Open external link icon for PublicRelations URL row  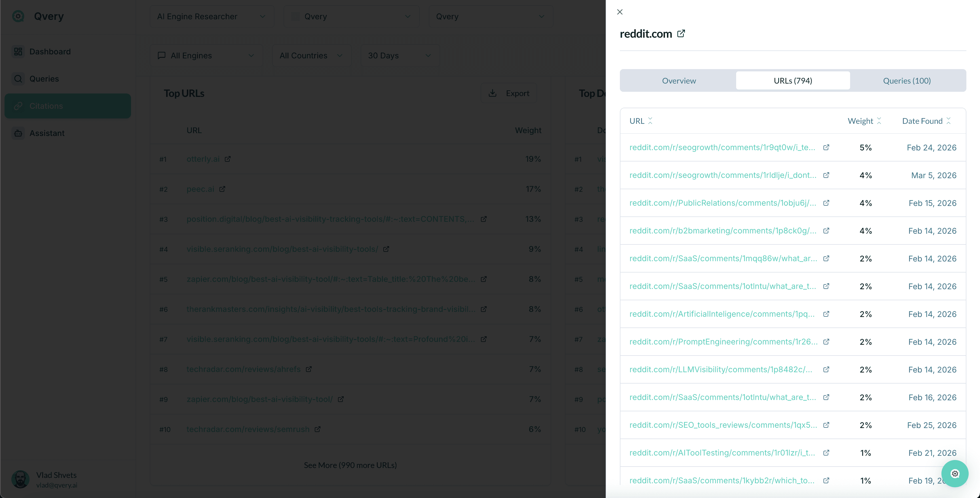click(x=826, y=203)
